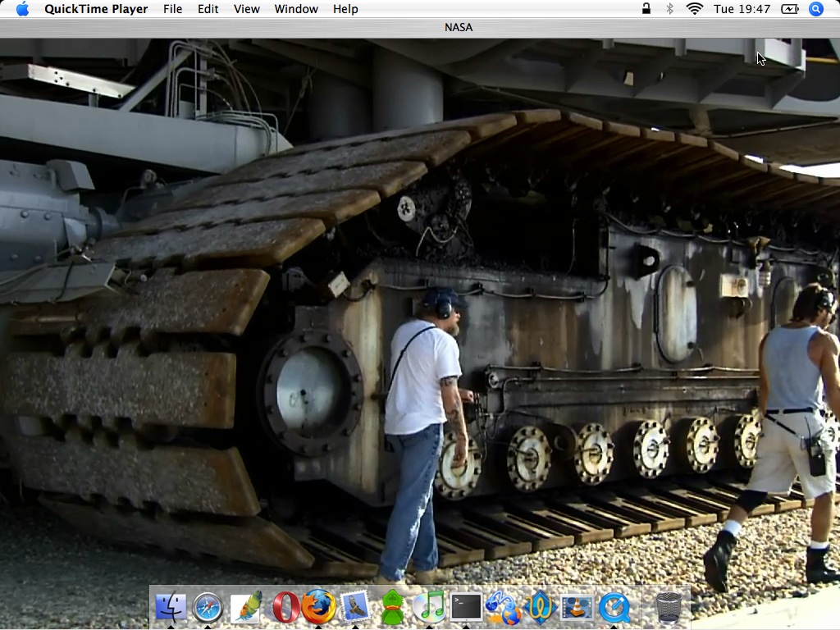
Task: Launch VLC with the traffic cone icon
Action: tap(577, 608)
